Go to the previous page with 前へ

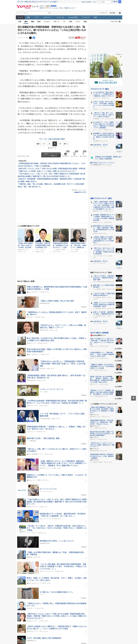coord(38,144)
